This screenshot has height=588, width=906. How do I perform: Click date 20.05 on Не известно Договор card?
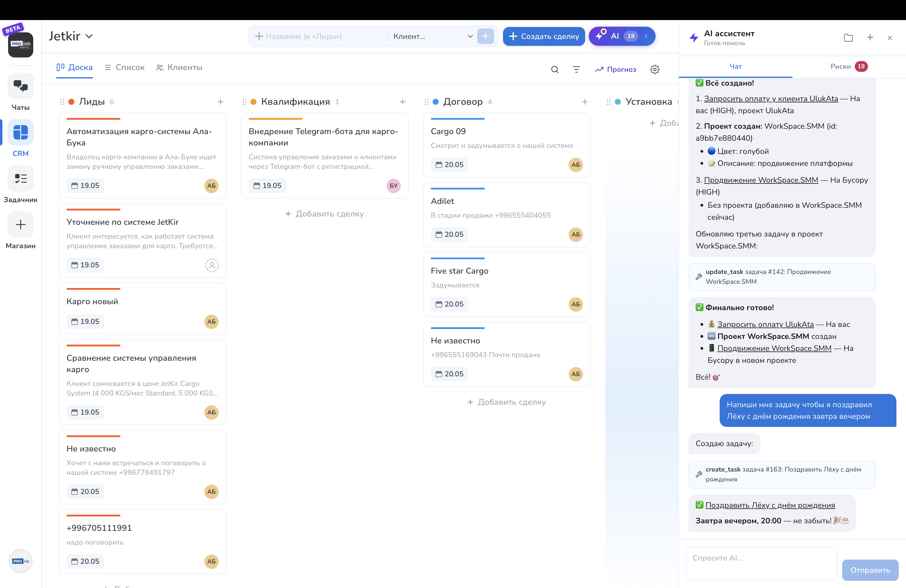tap(449, 374)
